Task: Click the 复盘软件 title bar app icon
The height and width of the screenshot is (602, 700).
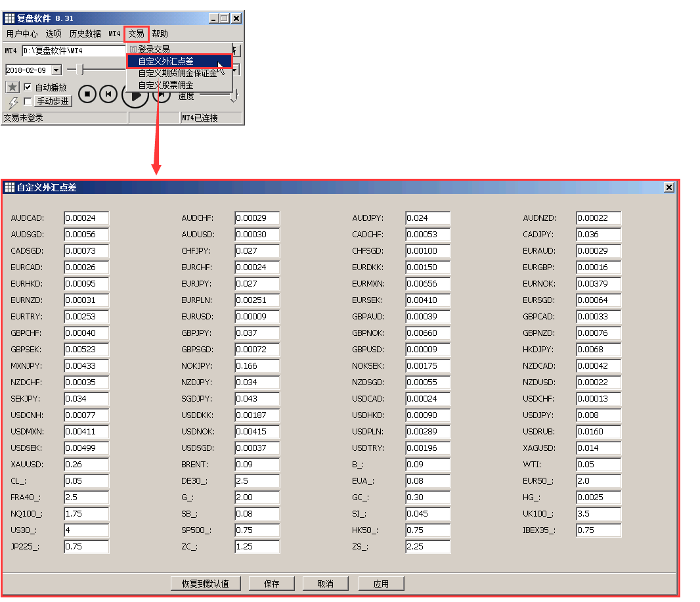Action: [x=9, y=18]
